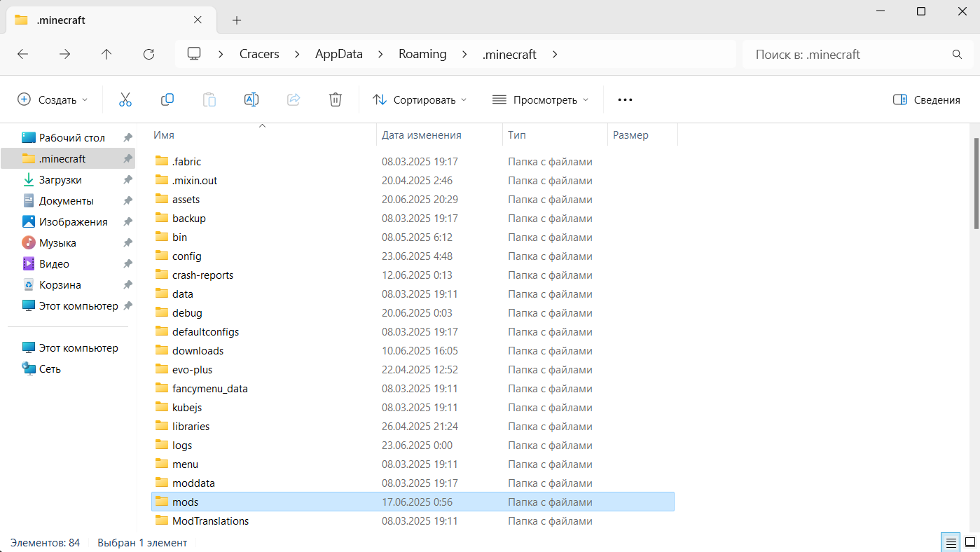Click the Copy icon in toolbar
Viewport: 980px width, 552px height.
[167, 99]
